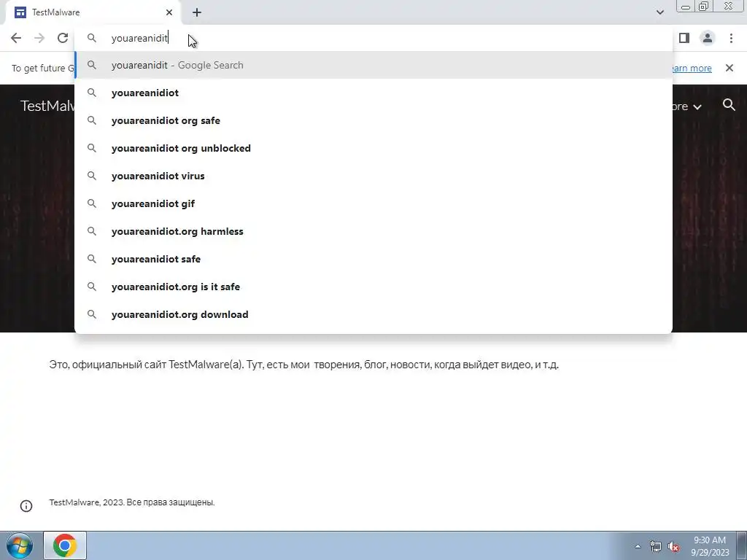
Task: Choose the 'youareanidiot safe' suggestion
Action: click(373, 259)
